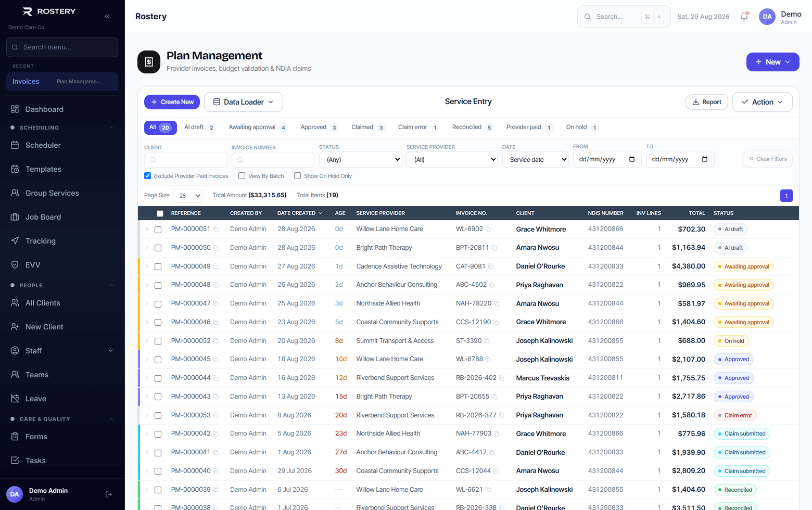
Task: Open the Service date type dropdown
Action: (536, 159)
